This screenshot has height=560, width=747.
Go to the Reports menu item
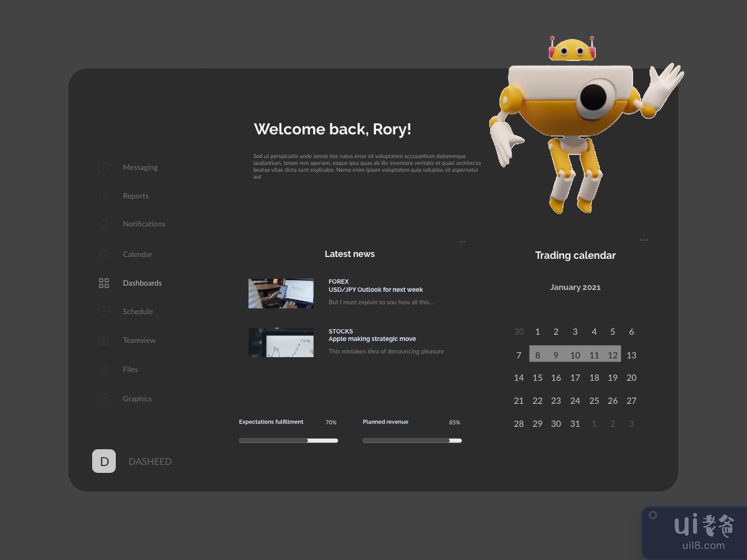pos(136,196)
